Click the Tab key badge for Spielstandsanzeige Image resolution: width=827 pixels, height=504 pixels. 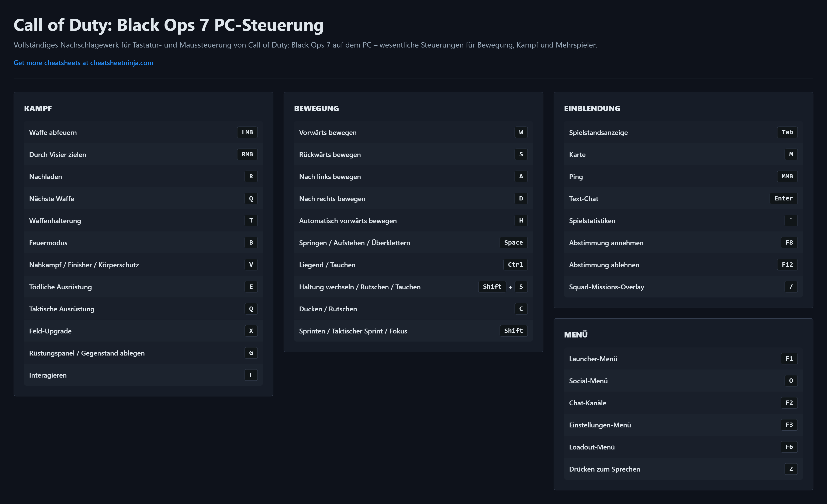(x=787, y=132)
